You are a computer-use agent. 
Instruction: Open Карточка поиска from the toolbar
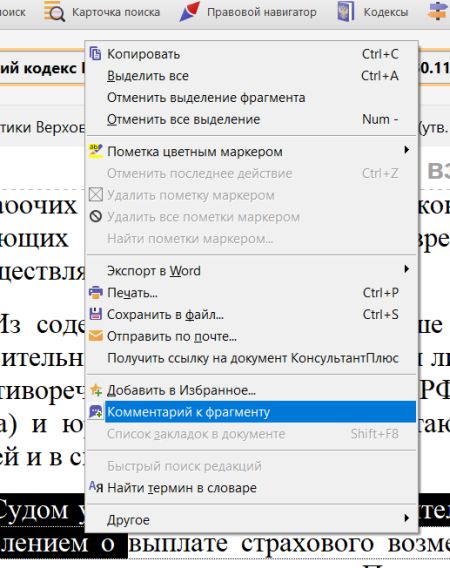(x=102, y=12)
